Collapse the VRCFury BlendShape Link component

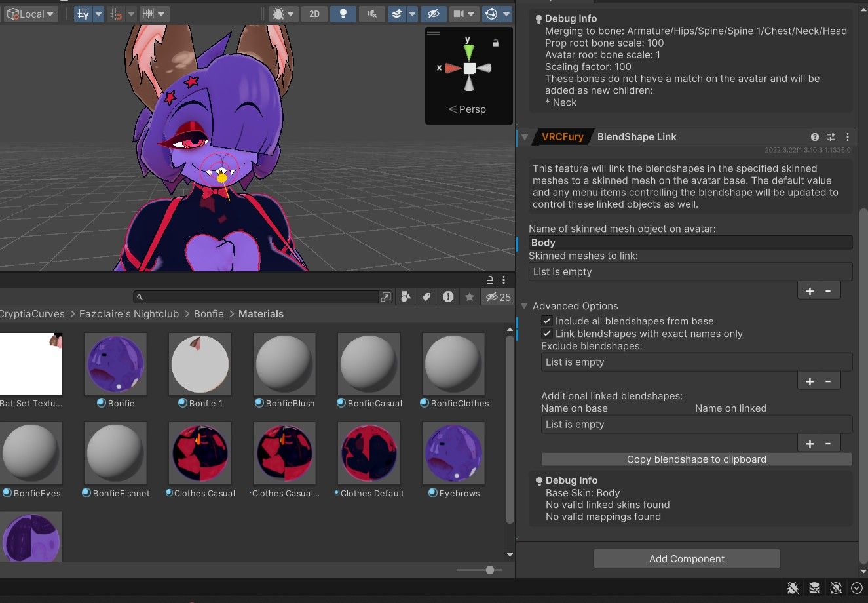[x=525, y=137]
